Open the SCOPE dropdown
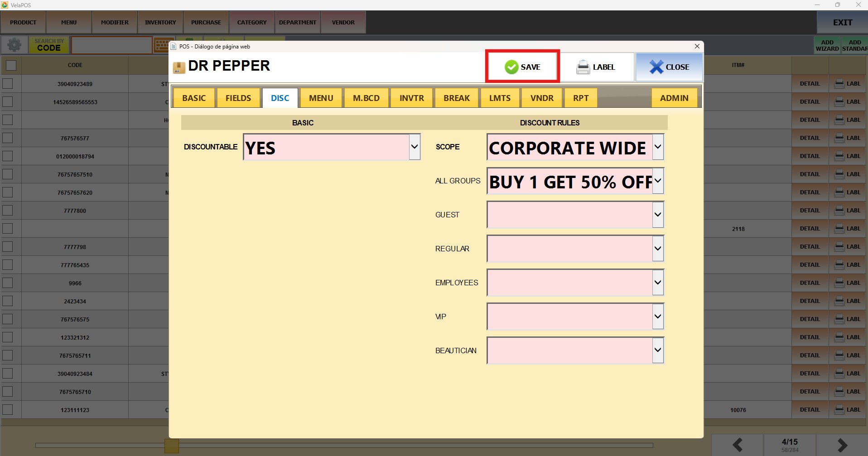The image size is (868, 456). pos(658,147)
